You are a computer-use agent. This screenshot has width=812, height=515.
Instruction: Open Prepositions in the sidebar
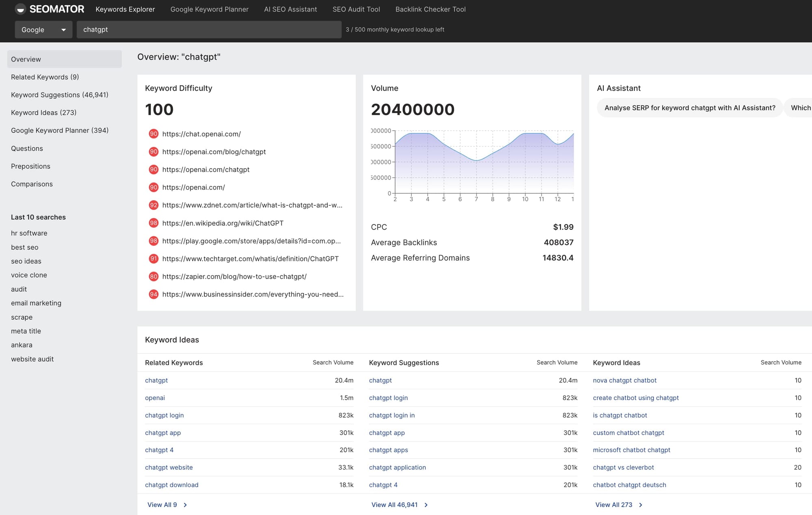pyautogui.click(x=30, y=166)
